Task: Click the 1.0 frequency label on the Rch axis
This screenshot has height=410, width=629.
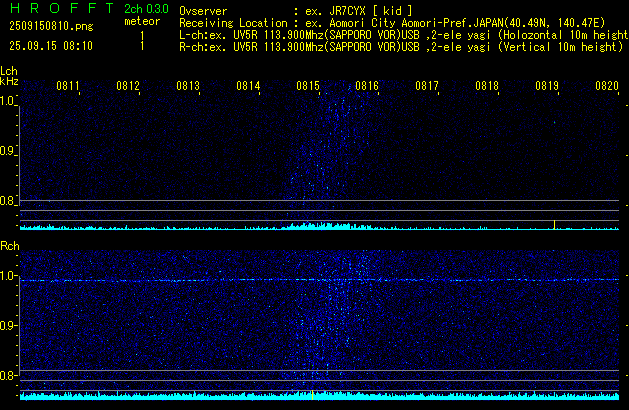Action: pos(7,276)
